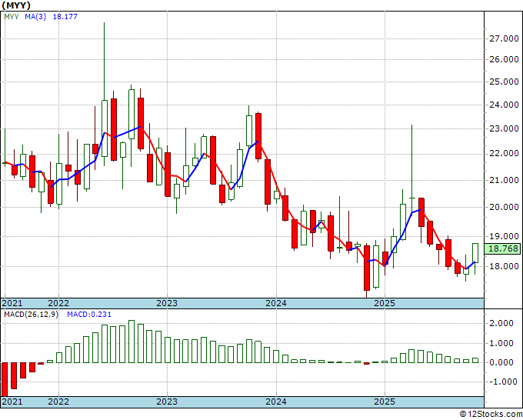Click 2022 on the price chart timeline
This screenshot has height=420, width=523.
[x=58, y=303]
